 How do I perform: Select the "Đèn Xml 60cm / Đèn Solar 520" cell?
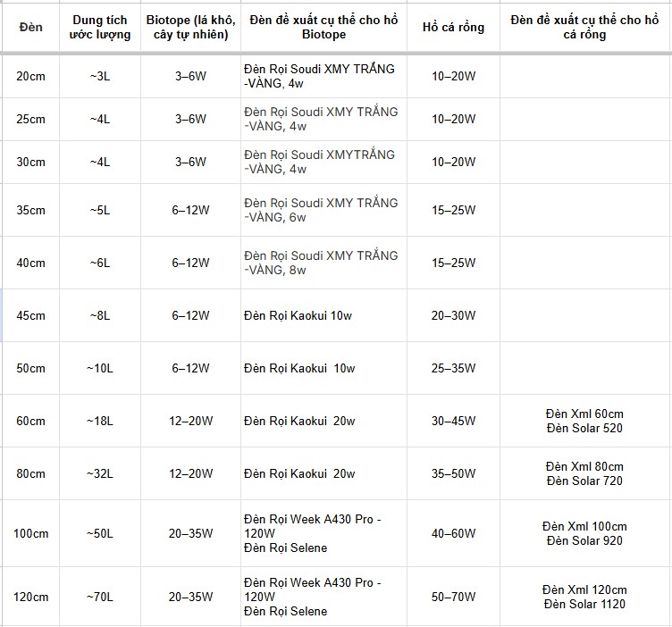click(x=584, y=421)
